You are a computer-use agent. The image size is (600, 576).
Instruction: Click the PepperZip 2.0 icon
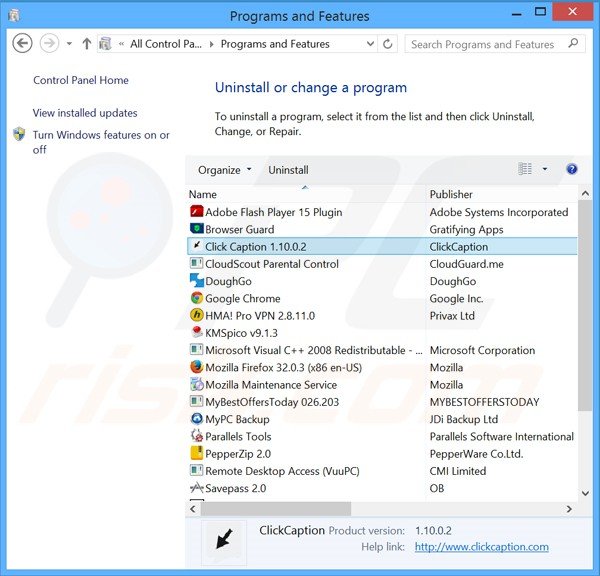pyautogui.click(x=196, y=453)
